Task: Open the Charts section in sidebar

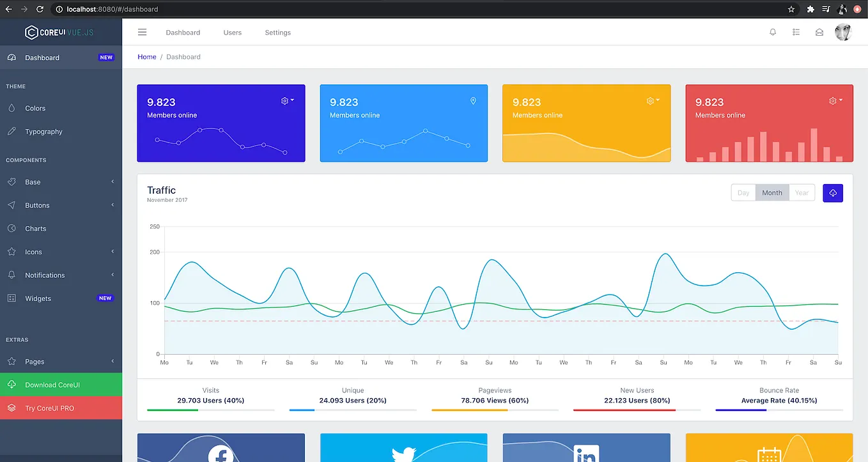Action: [x=36, y=228]
